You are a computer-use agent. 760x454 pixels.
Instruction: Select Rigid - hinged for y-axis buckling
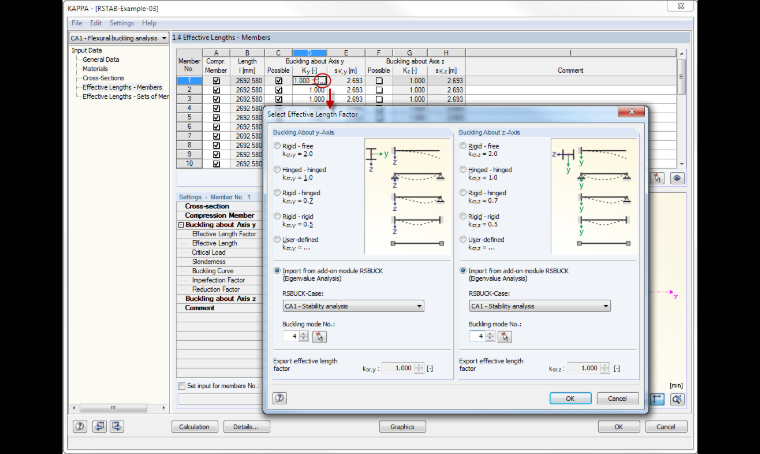click(277, 193)
